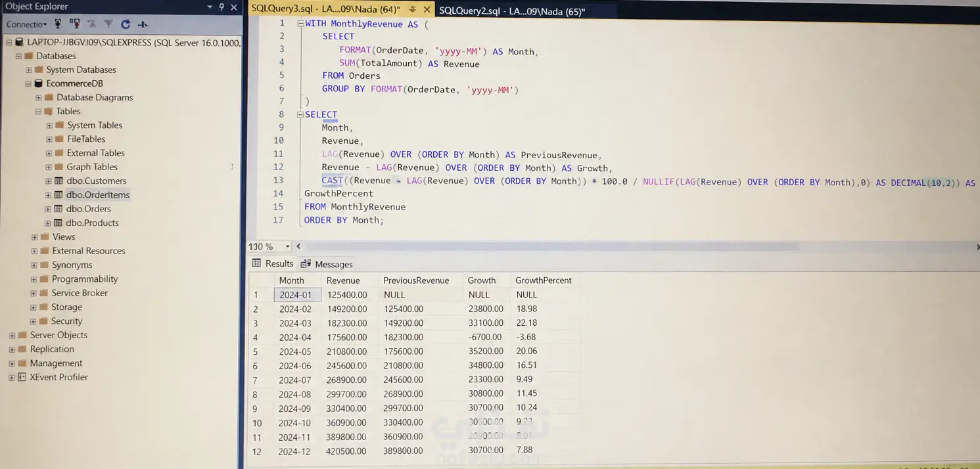Click the left arrow of editor horizontal scrollbar
The width and height of the screenshot is (980, 469).
(298, 246)
